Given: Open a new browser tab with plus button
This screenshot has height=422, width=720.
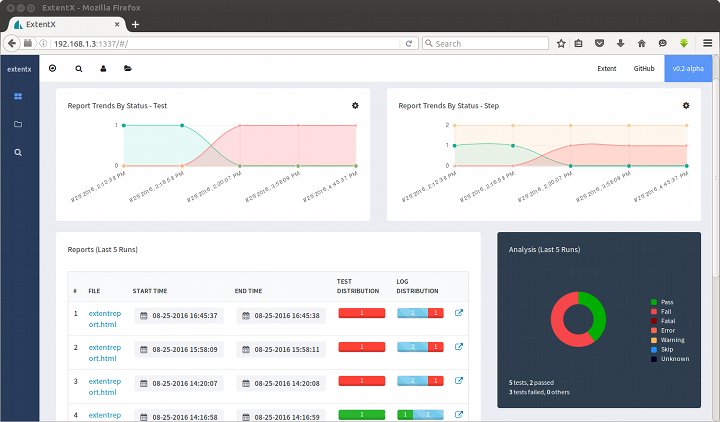Looking at the screenshot, I should pyautogui.click(x=135, y=24).
